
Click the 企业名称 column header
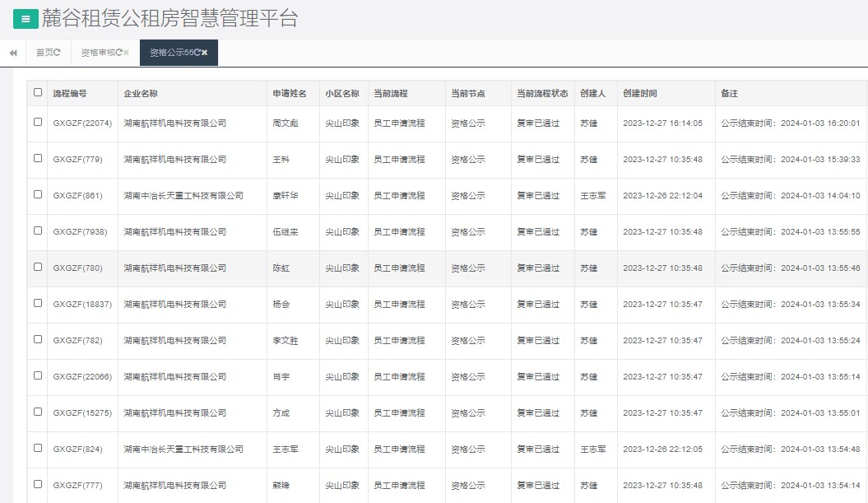[x=140, y=93]
